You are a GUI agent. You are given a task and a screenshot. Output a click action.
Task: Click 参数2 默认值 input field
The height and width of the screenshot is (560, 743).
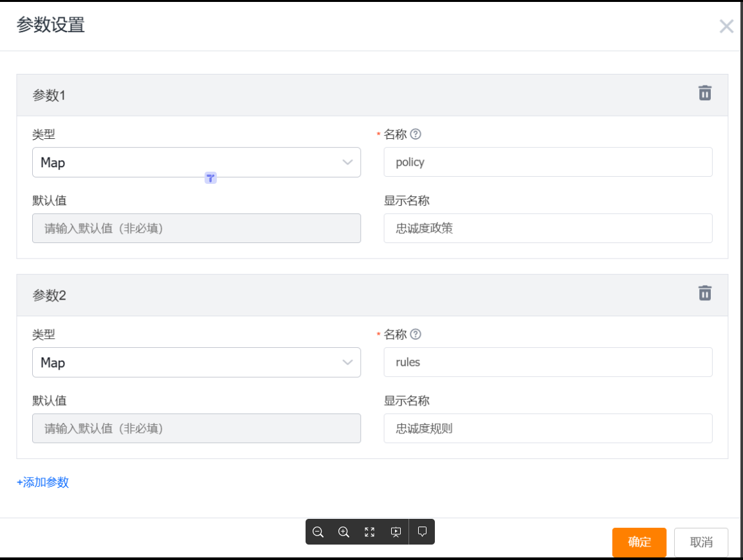coord(196,428)
